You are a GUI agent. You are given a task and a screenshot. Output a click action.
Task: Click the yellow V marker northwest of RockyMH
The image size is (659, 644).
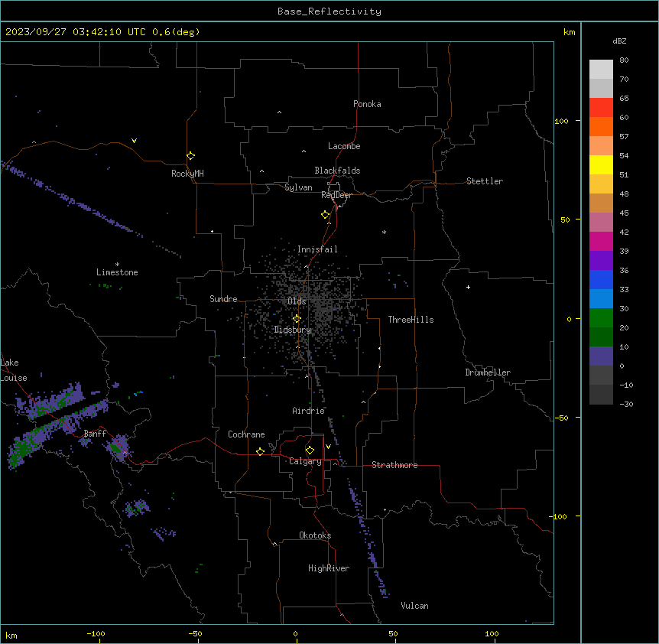pos(134,141)
